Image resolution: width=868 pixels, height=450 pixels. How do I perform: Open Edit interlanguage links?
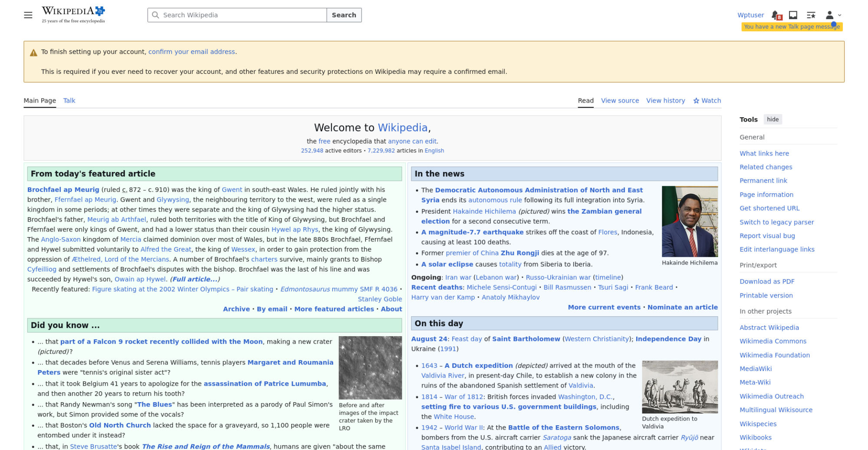click(777, 249)
